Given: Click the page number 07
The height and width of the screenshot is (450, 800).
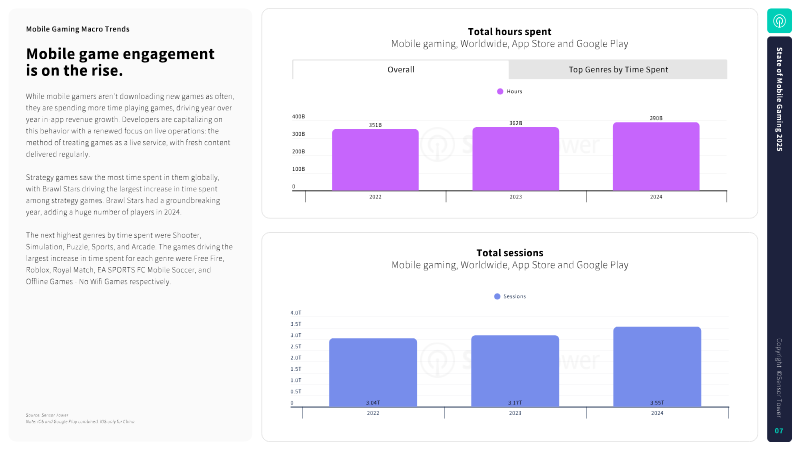Looking at the screenshot, I should (779, 431).
